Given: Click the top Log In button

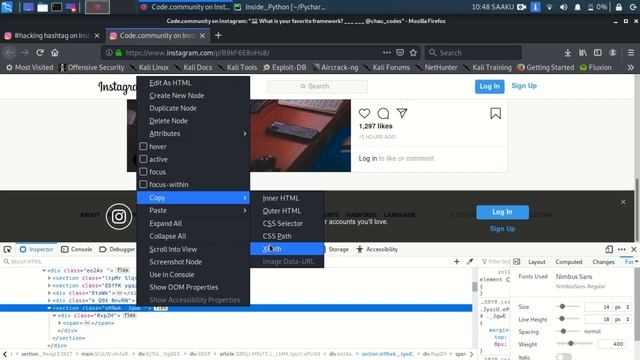Looking at the screenshot, I should coord(489,86).
